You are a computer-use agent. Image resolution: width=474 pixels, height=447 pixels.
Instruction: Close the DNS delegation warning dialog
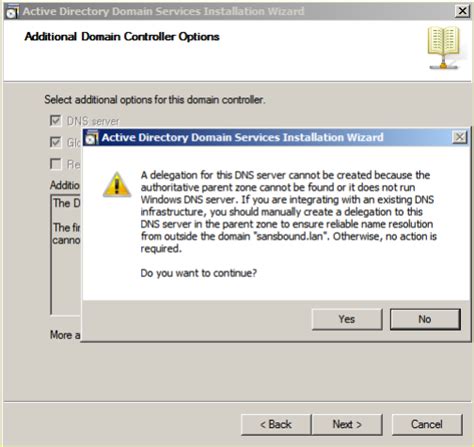[460, 137]
